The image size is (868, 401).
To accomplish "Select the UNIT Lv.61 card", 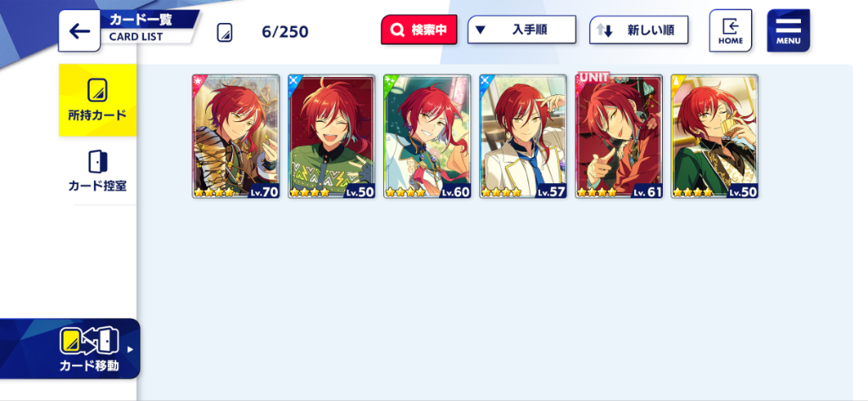I will click(x=619, y=136).
